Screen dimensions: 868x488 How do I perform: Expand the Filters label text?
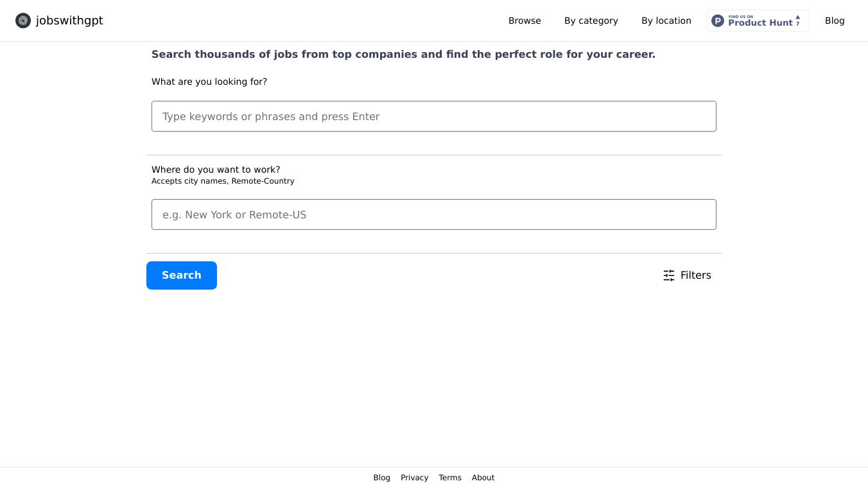695,275
